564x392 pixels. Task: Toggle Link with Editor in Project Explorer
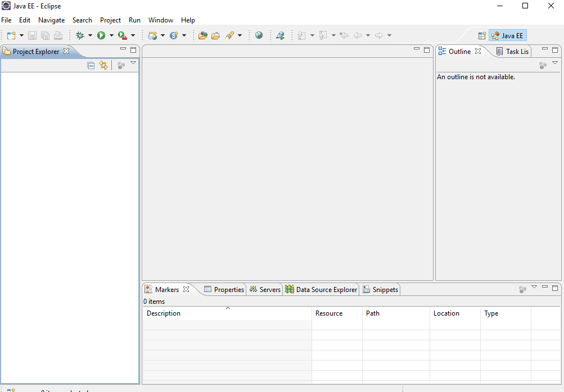click(x=103, y=65)
